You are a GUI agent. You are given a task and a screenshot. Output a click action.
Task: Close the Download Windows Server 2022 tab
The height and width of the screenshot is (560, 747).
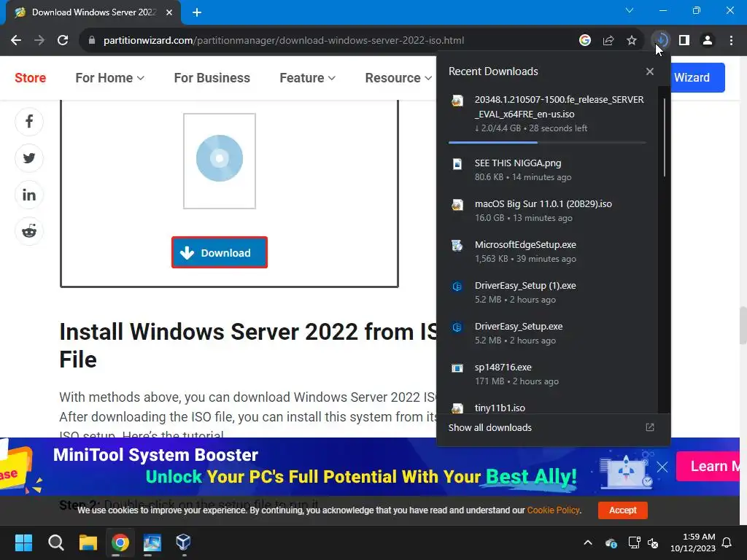pyautogui.click(x=169, y=12)
